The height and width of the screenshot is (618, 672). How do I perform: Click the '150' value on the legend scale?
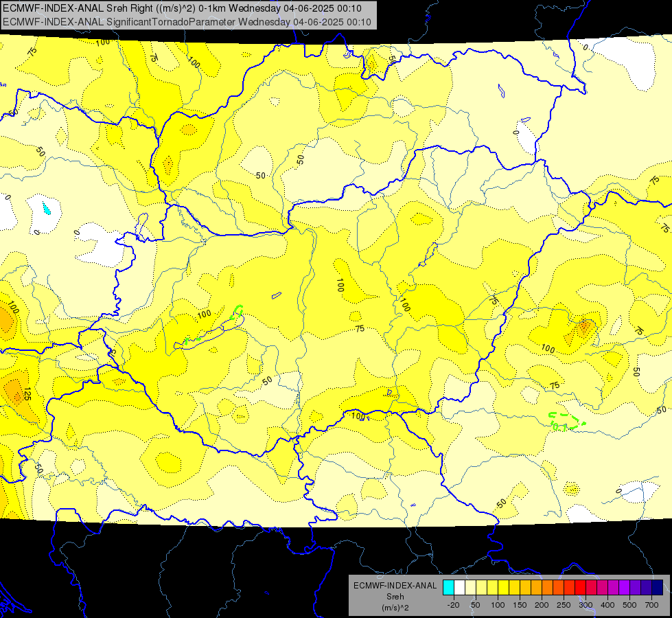click(520, 605)
